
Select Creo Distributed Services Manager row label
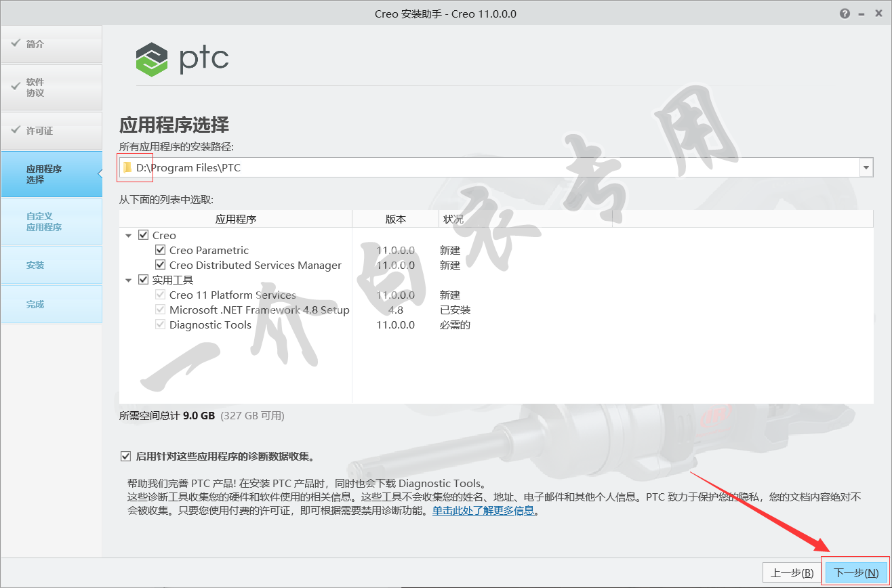coord(256,266)
